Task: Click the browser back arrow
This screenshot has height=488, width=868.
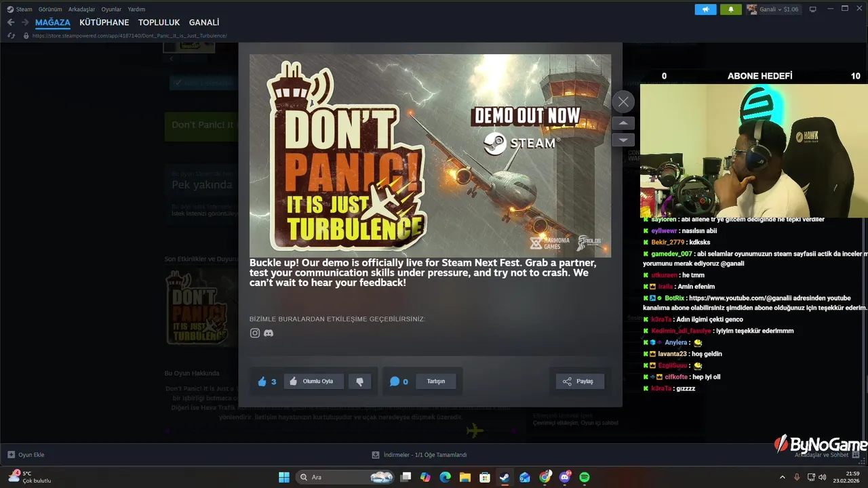Action: pos(10,22)
